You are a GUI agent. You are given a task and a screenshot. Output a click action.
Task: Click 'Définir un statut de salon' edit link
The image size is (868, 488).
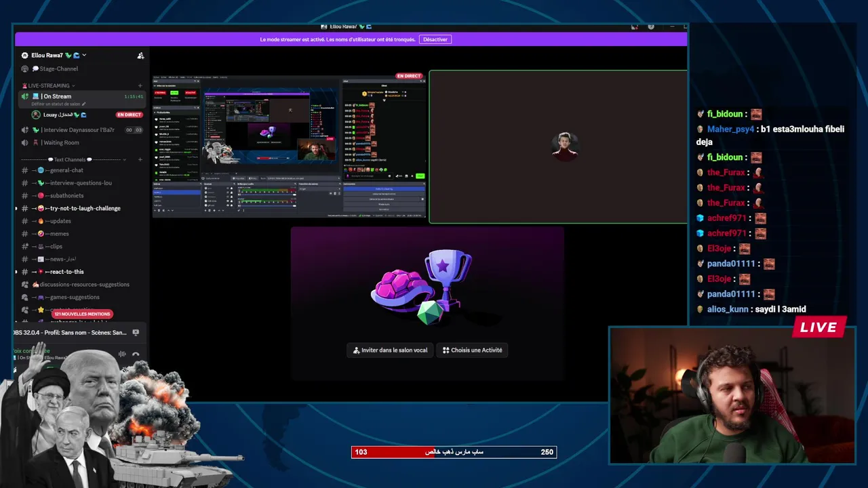(x=60, y=103)
